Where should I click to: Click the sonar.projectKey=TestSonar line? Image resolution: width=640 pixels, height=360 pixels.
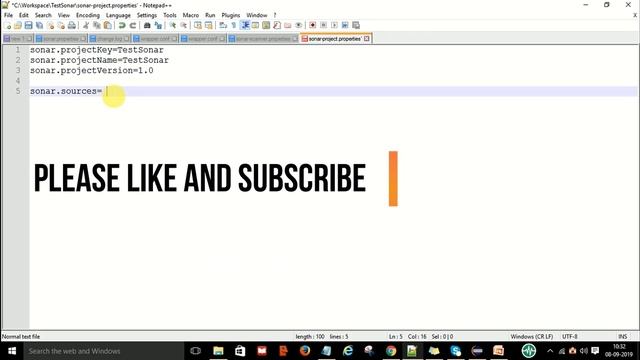click(97, 50)
